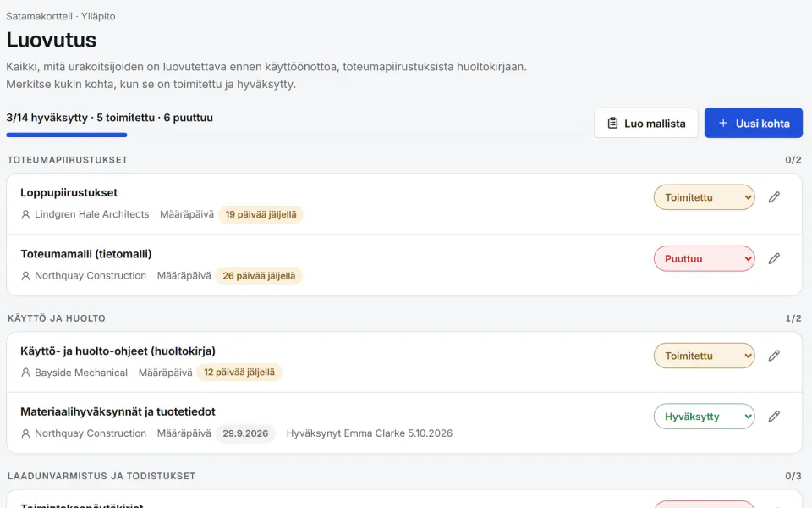Click the person icon beside Bayside Mechanical
Viewport: 812px width, 508px height.
tap(25, 373)
